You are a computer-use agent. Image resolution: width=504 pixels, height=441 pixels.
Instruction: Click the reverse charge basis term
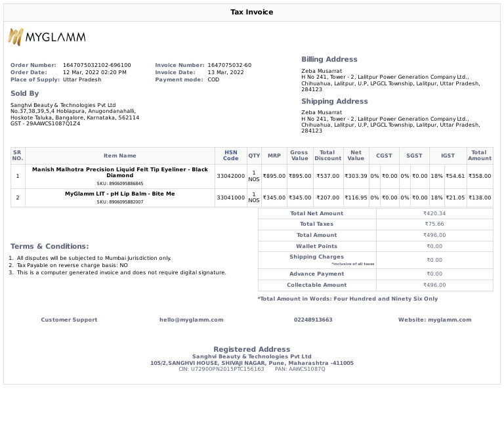pyautogui.click(x=72, y=266)
